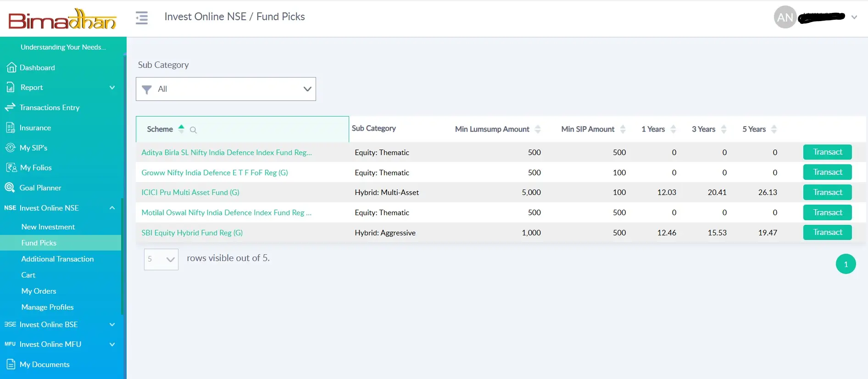Open Insurance menu item

click(35, 128)
